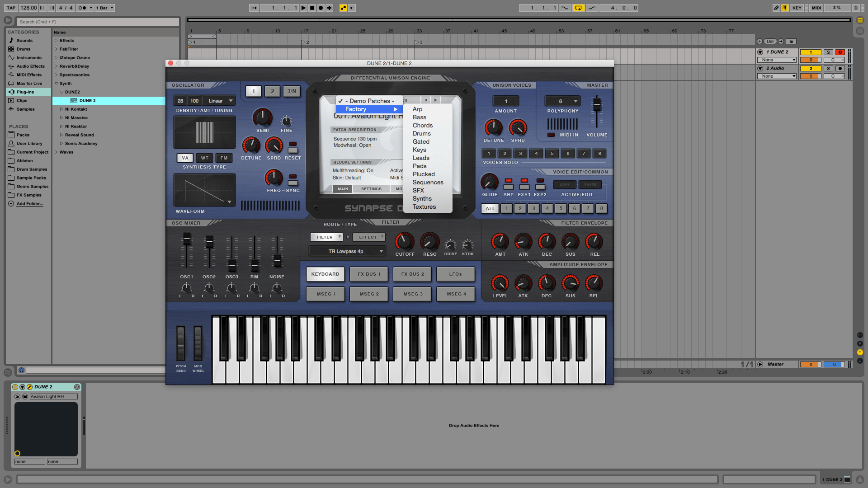Screen dimensions: 868x488
Task: Toggle draw mode pencil icon
Action: [776, 8]
